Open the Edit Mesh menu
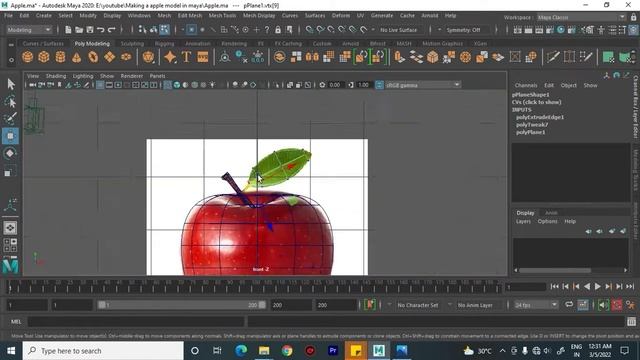640x360 pixels. coord(190,16)
